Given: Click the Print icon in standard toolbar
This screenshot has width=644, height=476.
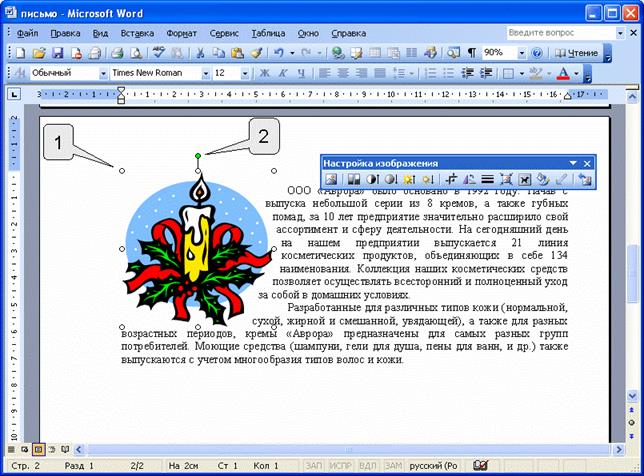Looking at the screenshot, I should pos(116,52).
